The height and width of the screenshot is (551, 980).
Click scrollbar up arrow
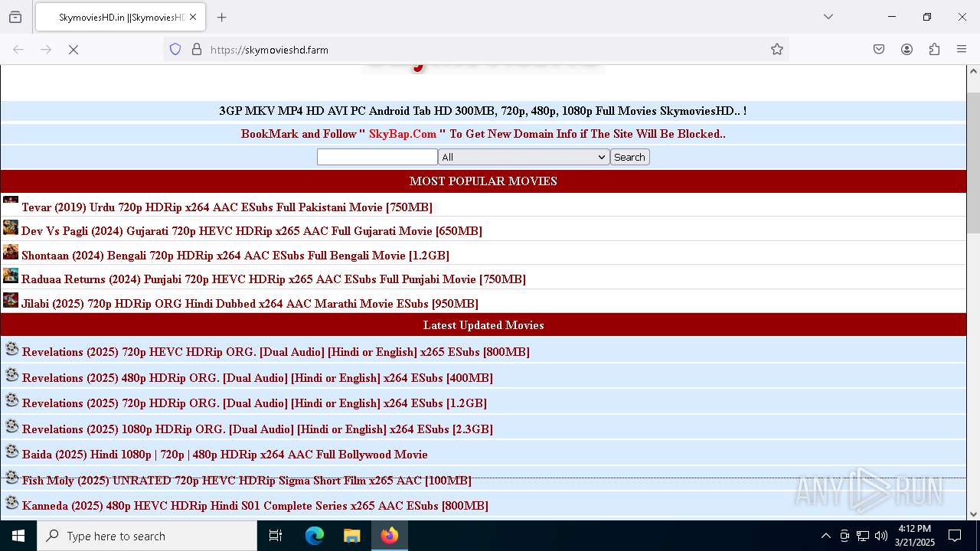tap(973, 71)
